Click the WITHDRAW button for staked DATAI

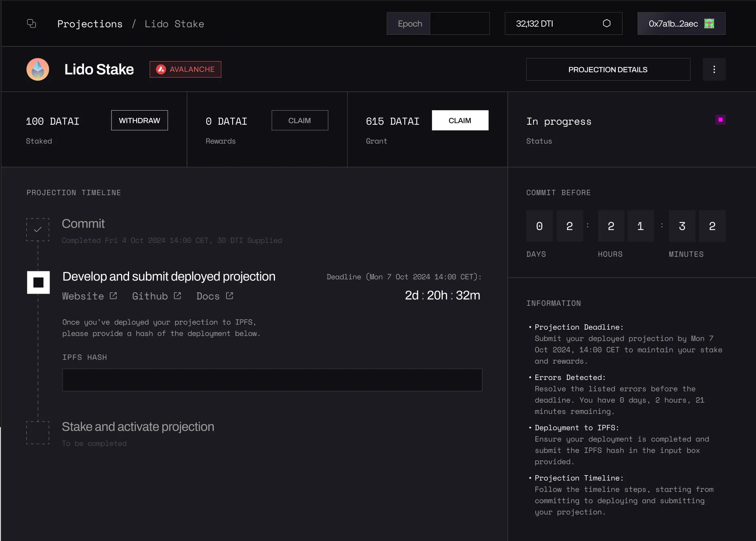pyautogui.click(x=139, y=120)
